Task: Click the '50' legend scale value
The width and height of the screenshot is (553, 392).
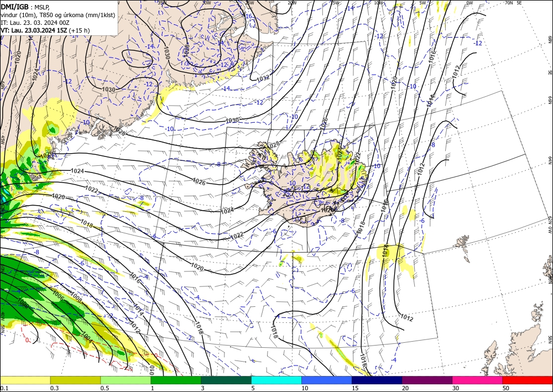Action: [x=506, y=388]
